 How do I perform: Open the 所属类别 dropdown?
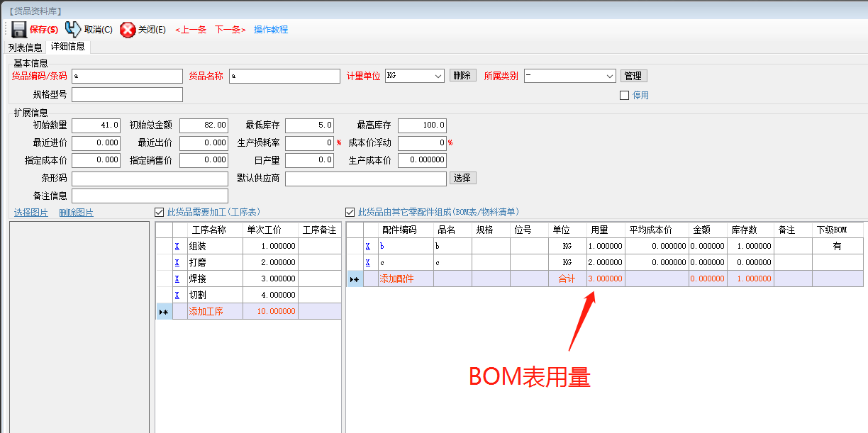(610, 76)
